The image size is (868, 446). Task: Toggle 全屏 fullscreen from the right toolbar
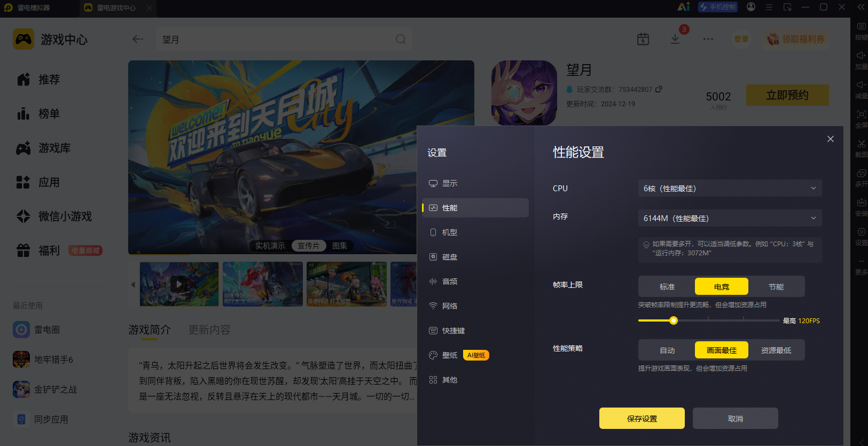coord(861,119)
